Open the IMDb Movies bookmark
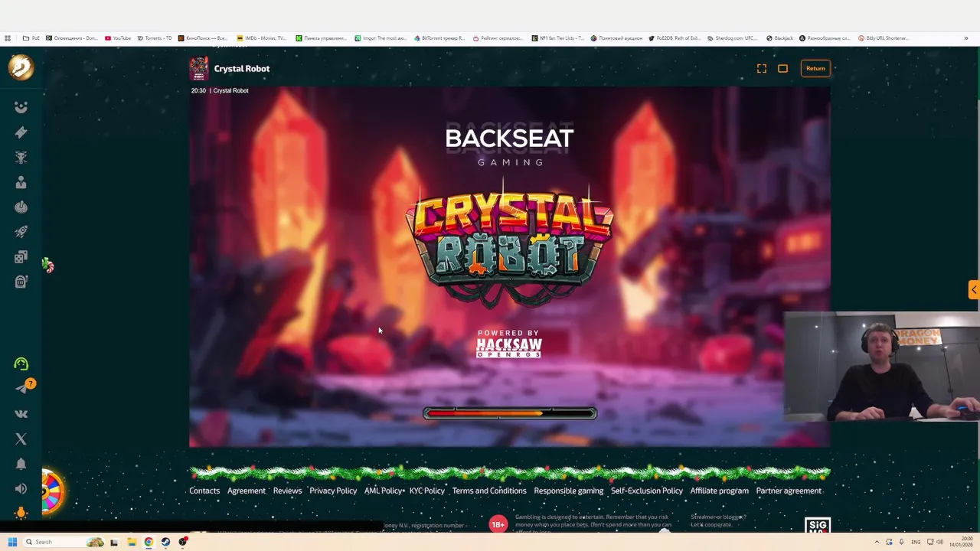The image size is (980, 551). coord(262,38)
